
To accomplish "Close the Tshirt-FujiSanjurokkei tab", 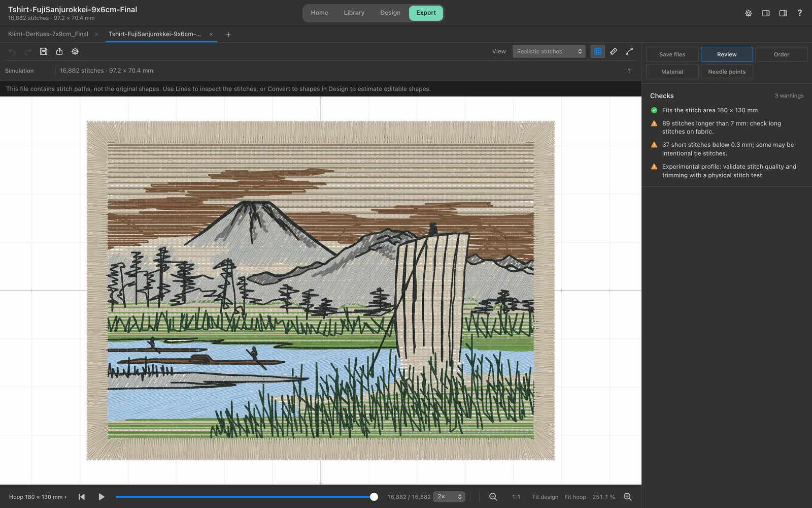I will [x=211, y=35].
